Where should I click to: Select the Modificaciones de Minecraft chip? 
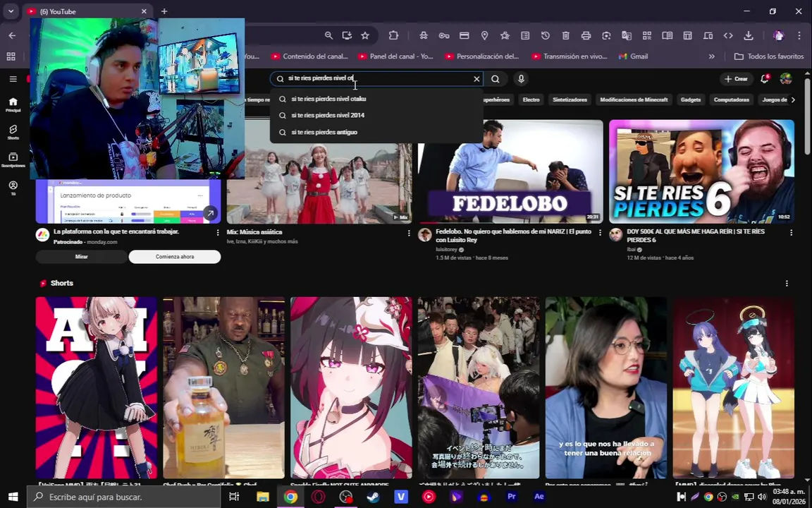(x=634, y=99)
